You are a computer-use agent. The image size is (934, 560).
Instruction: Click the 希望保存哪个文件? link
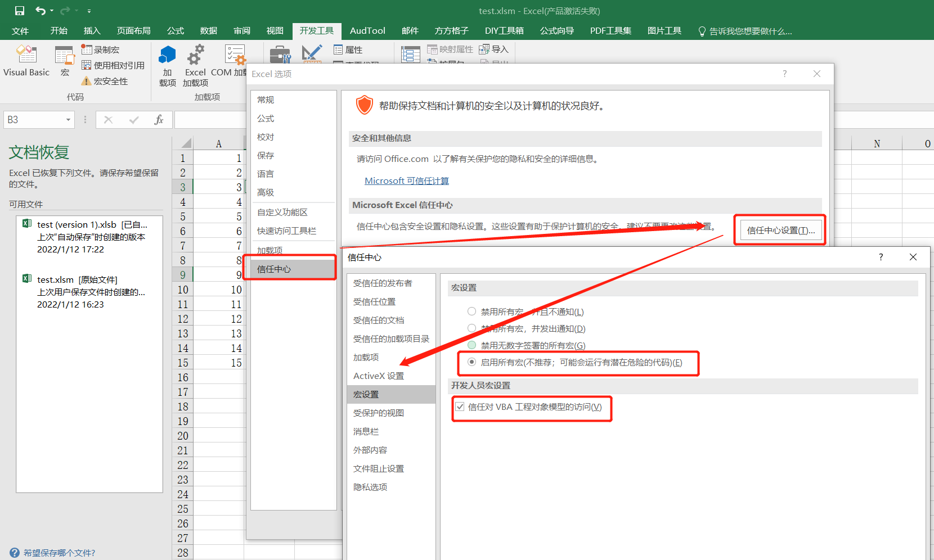coord(59,553)
